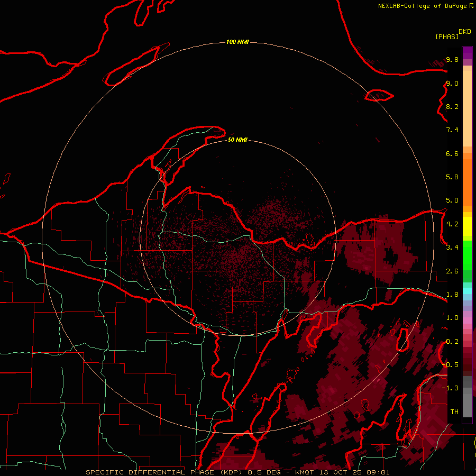The image size is (476, 476).
Task: Click the 5.8 value on the color scale
Action: 452,177
